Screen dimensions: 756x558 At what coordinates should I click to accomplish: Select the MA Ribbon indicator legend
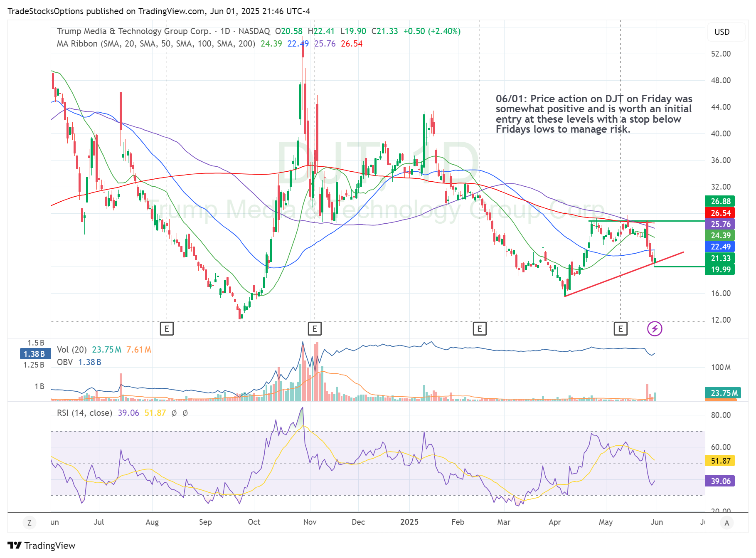[x=156, y=44]
